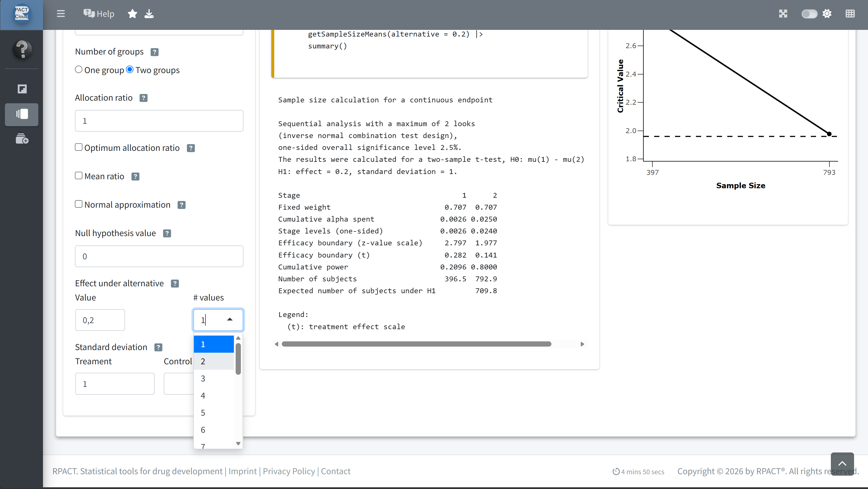868x489 pixels.
Task: Enable the Optimum allocation ratio checkbox
Action: pyautogui.click(x=79, y=147)
